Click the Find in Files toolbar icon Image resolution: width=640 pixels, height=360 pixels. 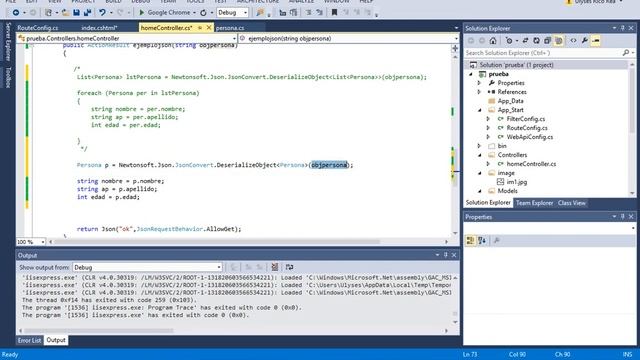[x=260, y=13]
